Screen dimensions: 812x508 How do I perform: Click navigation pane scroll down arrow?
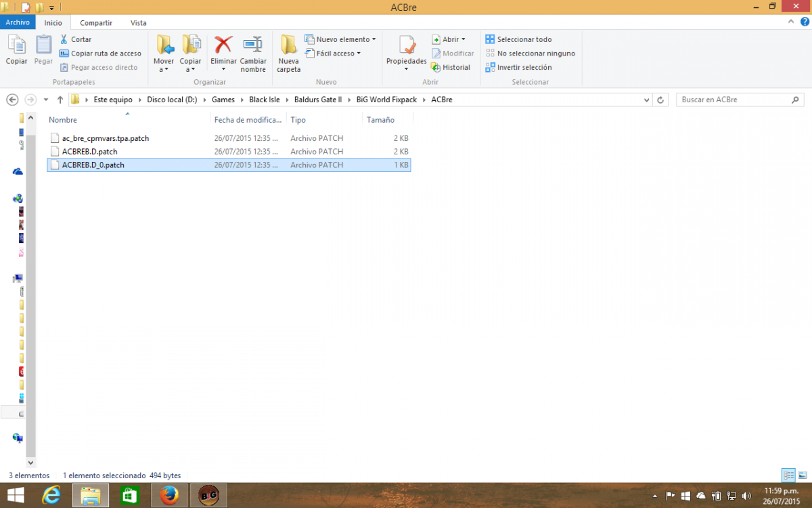pos(30,463)
